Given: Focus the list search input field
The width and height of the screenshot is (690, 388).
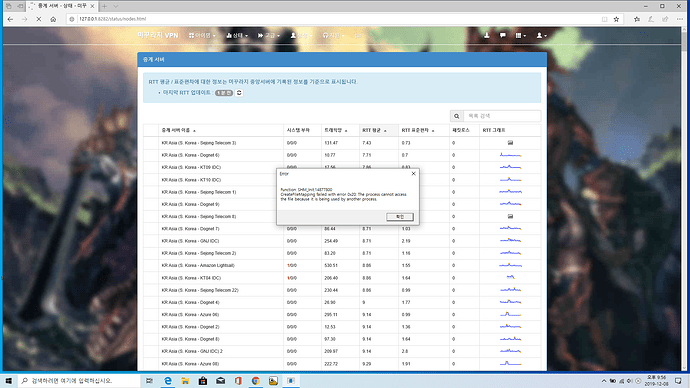Looking at the screenshot, I should click(x=502, y=116).
